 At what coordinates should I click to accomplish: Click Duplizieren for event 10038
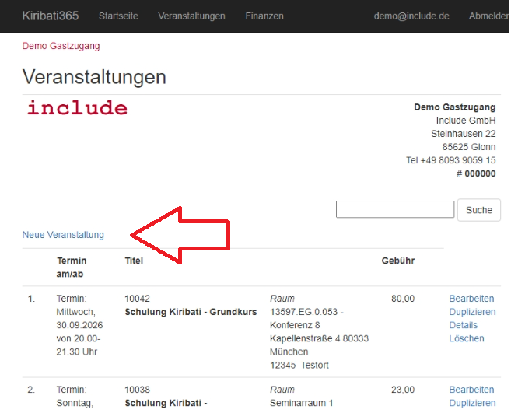point(472,403)
